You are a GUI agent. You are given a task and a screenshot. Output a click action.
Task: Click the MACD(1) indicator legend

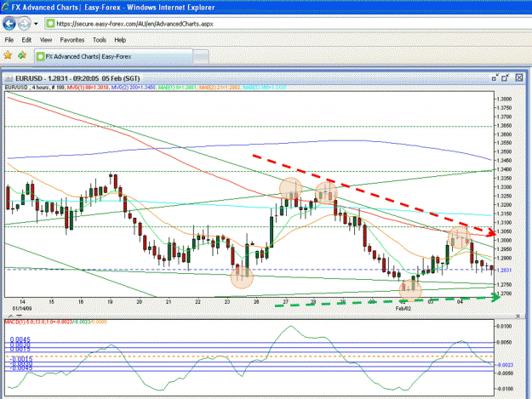55,322
